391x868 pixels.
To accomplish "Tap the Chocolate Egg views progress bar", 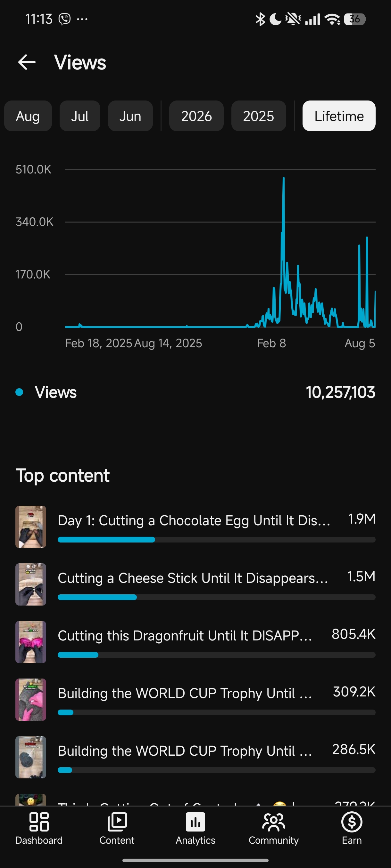I will click(x=217, y=540).
